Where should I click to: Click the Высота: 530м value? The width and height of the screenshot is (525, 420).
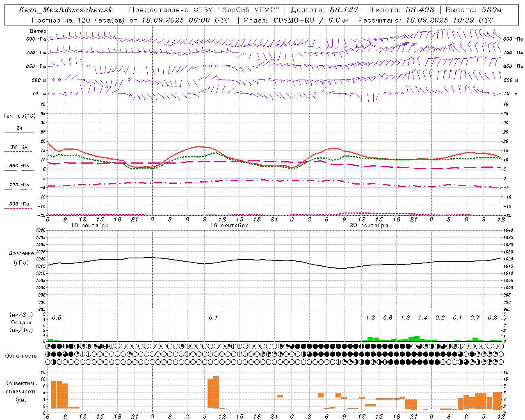click(473, 10)
